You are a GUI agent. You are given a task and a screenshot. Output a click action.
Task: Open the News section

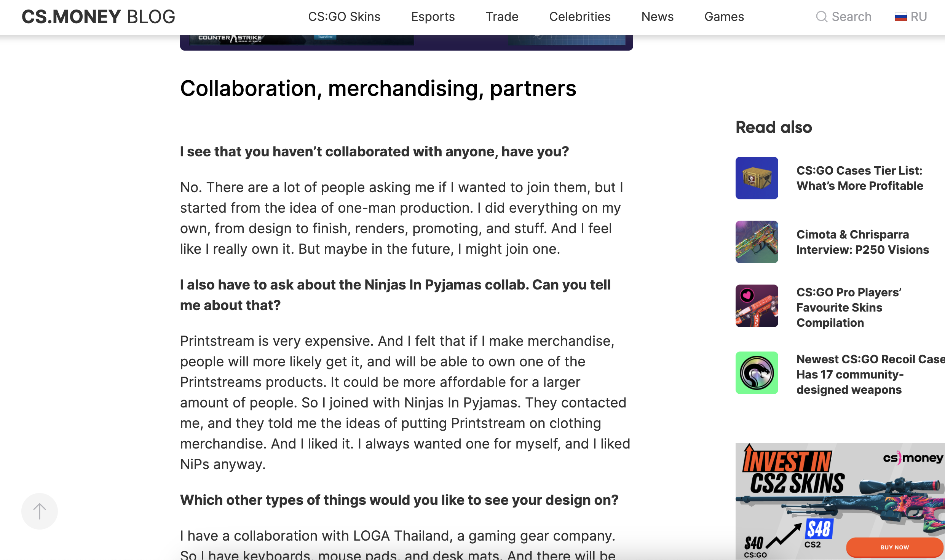pos(657,17)
